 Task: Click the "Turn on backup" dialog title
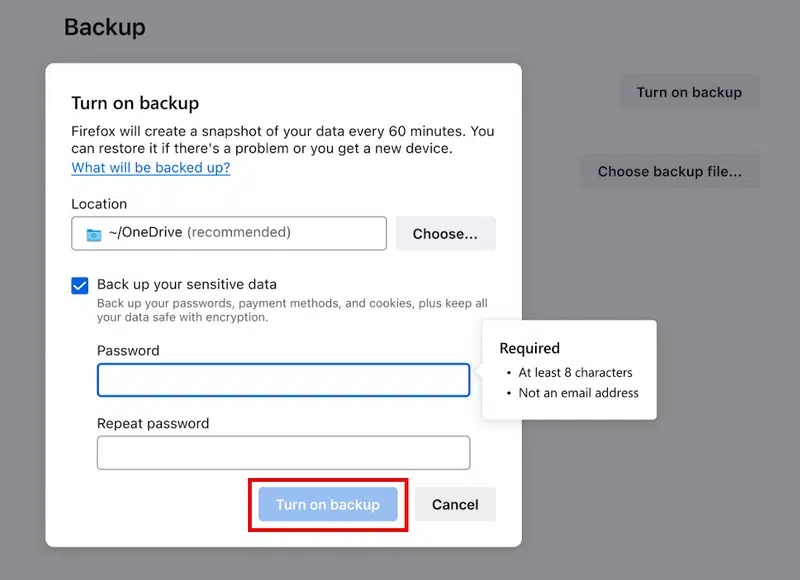coord(135,103)
